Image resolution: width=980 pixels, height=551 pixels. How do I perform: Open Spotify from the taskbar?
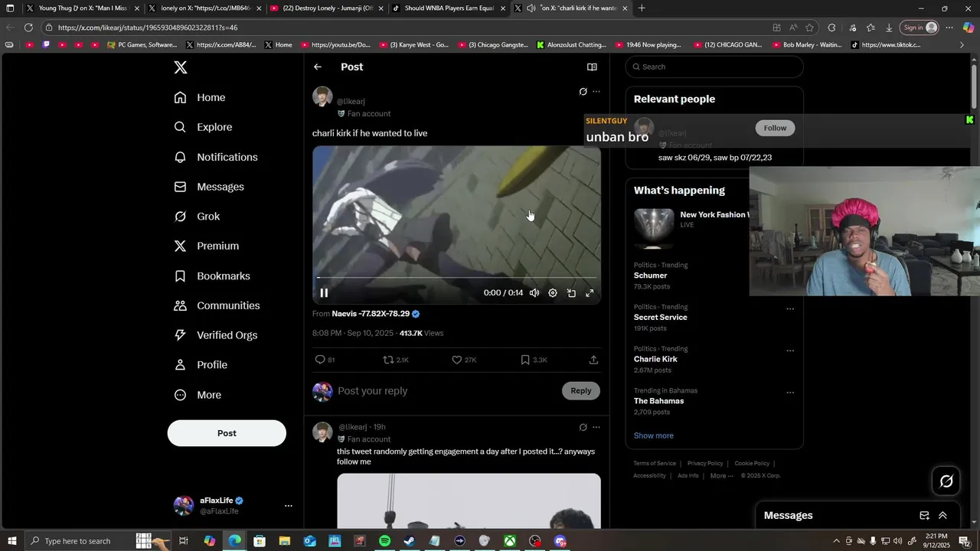(x=384, y=541)
